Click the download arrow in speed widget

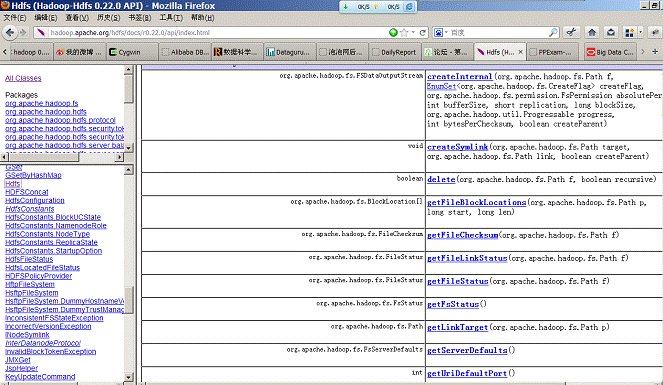tap(345, 7)
